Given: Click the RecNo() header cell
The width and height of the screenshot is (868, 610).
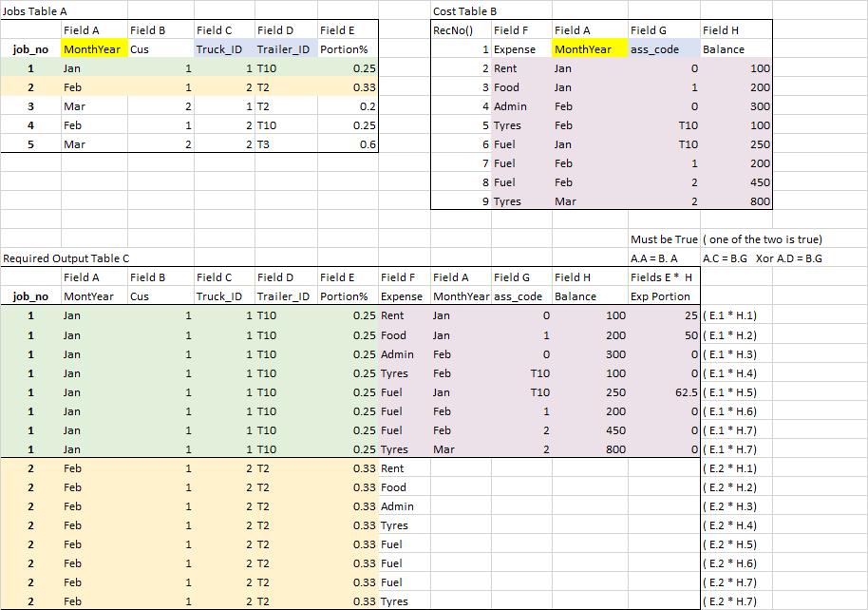Looking at the screenshot, I should coord(453,30).
